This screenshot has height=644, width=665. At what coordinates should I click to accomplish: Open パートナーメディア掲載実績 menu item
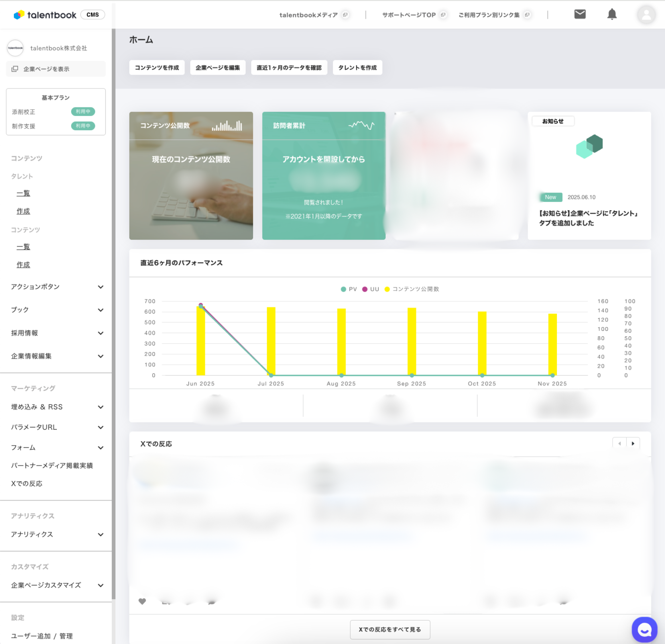coord(52,465)
